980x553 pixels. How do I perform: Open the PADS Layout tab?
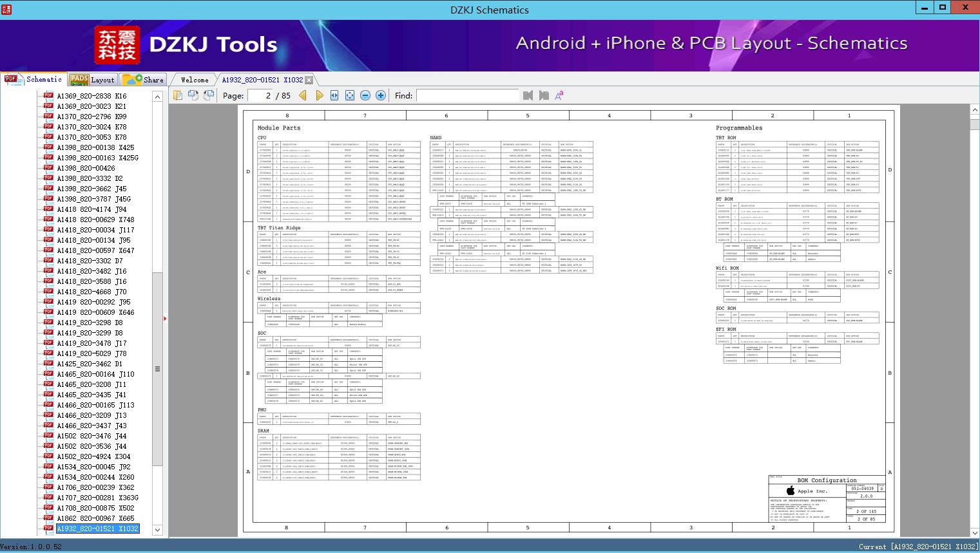point(92,80)
